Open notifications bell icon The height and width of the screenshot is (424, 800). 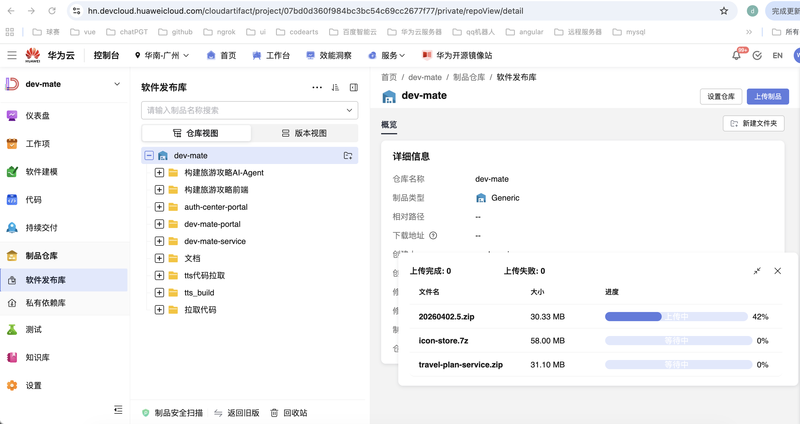[x=736, y=55]
